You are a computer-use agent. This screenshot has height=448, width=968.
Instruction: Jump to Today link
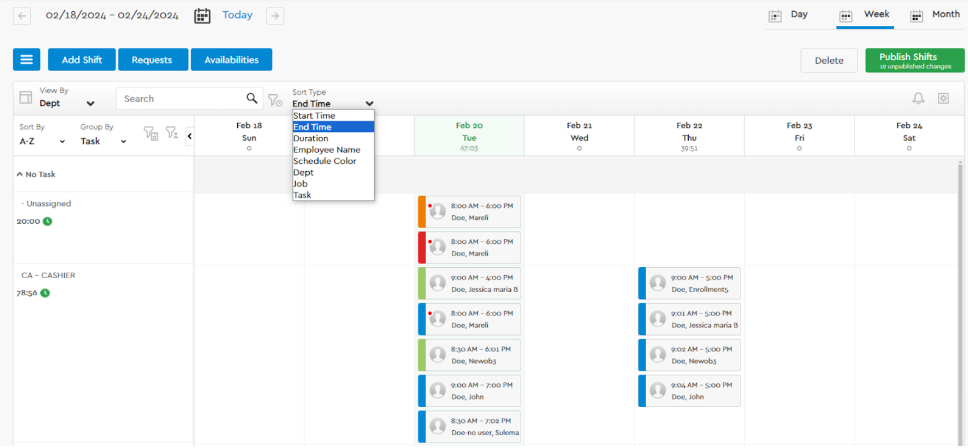tap(238, 15)
